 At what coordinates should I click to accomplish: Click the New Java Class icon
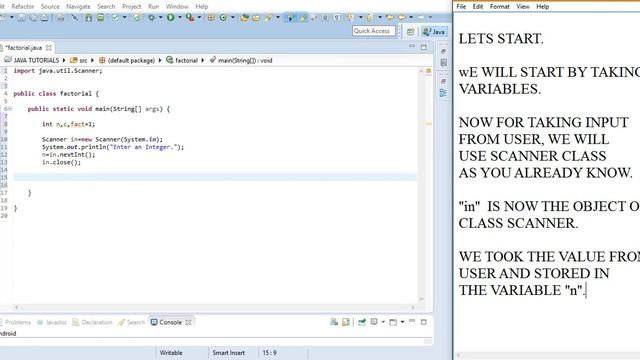click(x=223, y=18)
